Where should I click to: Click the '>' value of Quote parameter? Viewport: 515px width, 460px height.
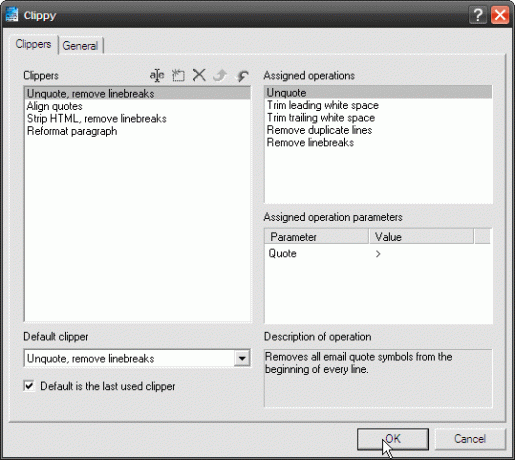pyautogui.click(x=378, y=254)
